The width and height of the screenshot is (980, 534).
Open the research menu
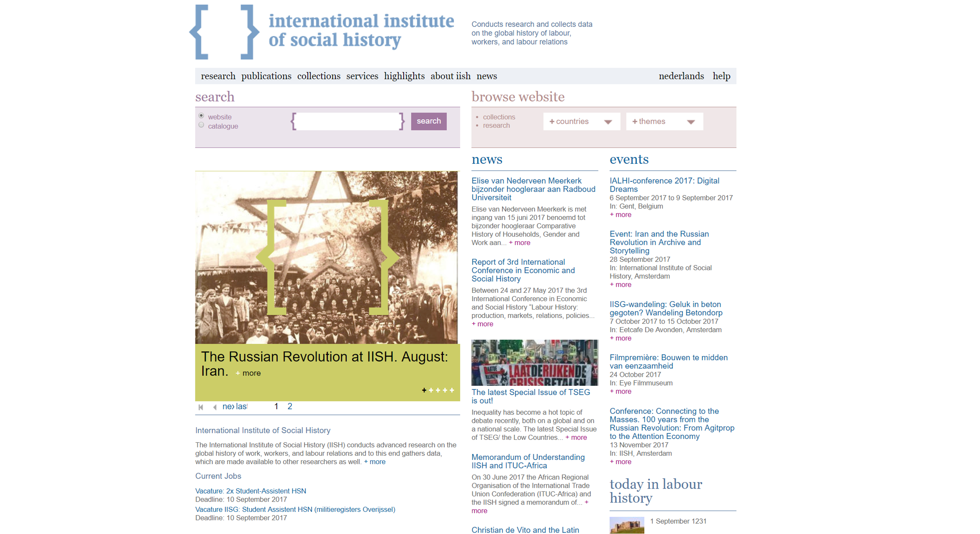pyautogui.click(x=218, y=76)
